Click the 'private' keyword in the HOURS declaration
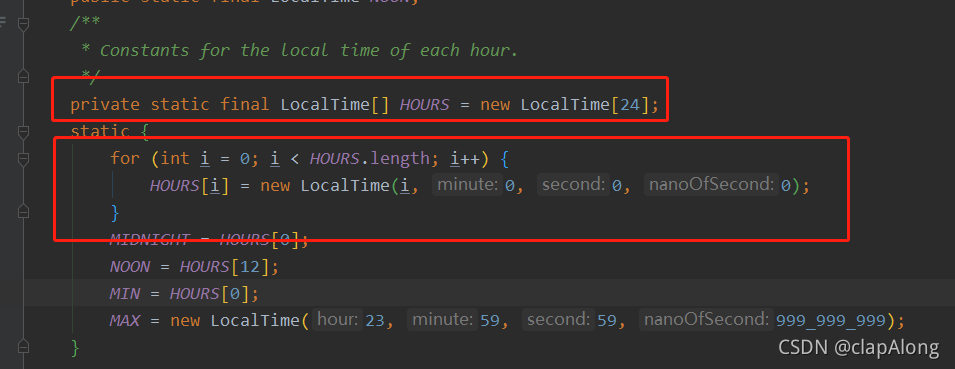This screenshot has width=955, height=369. (x=105, y=105)
